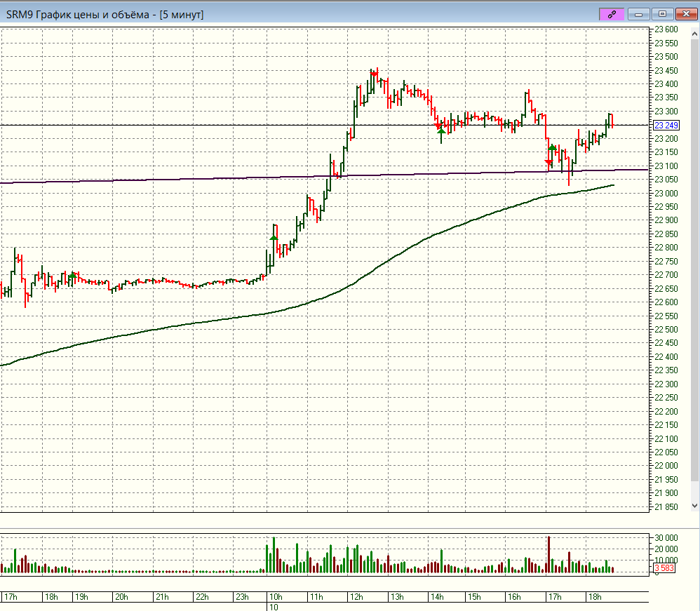Click green buy arrow marker near 10h

coord(274,239)
